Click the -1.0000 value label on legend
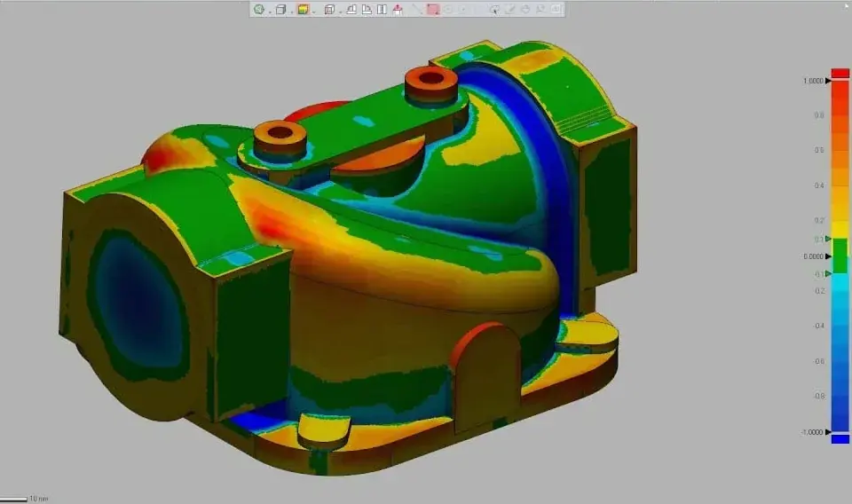 coord(812,432)
